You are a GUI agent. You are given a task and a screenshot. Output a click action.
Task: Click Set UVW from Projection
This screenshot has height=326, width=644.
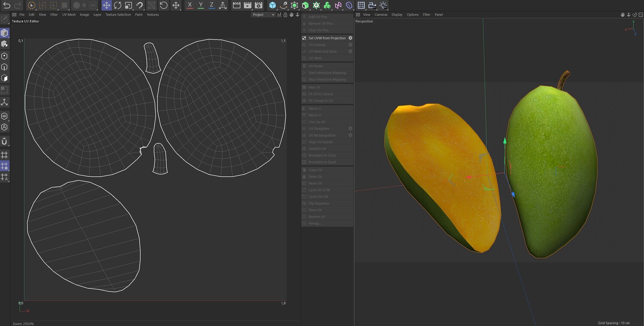[327, 38]
